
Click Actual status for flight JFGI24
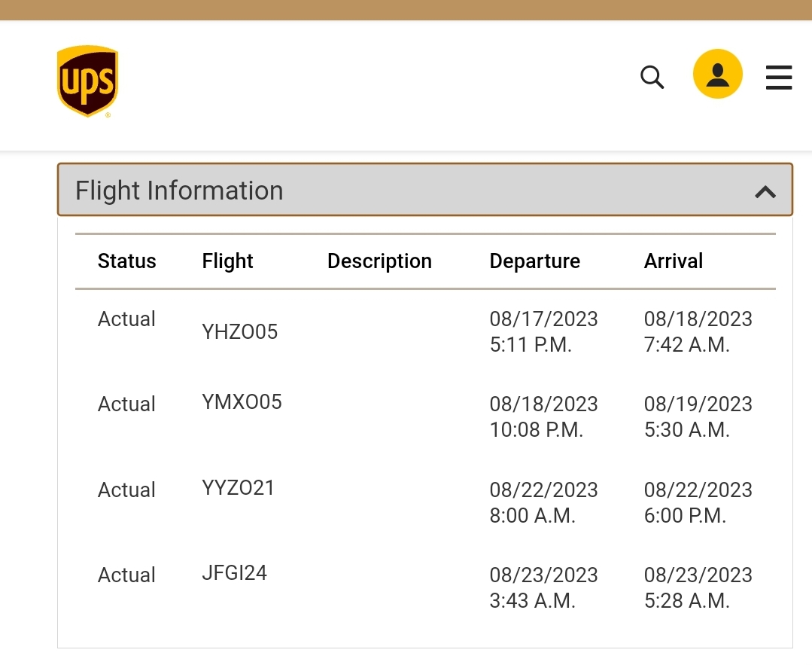coord(126,575)
